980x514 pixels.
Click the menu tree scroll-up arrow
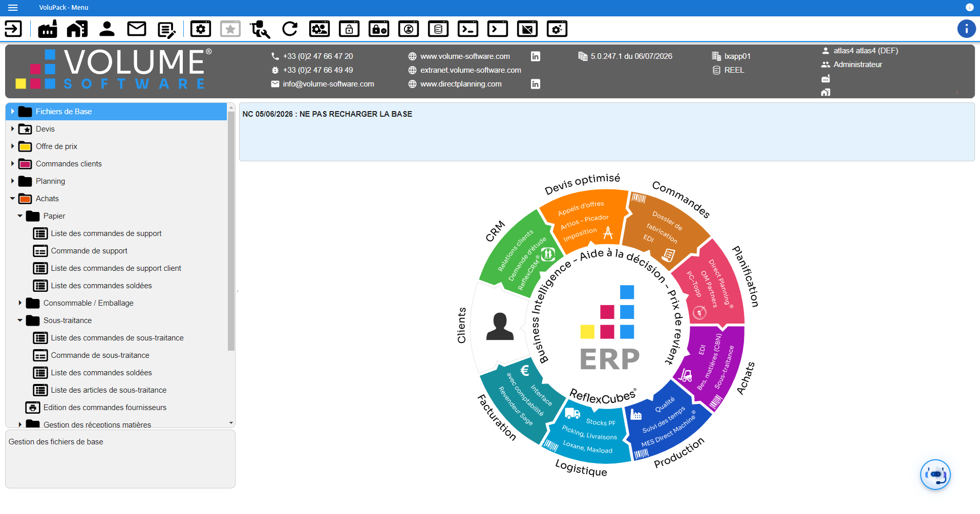tap(231, 108)
